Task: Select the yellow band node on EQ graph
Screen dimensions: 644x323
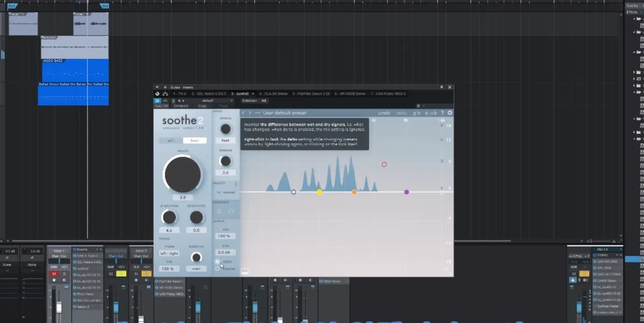Action: click(319, 192)
